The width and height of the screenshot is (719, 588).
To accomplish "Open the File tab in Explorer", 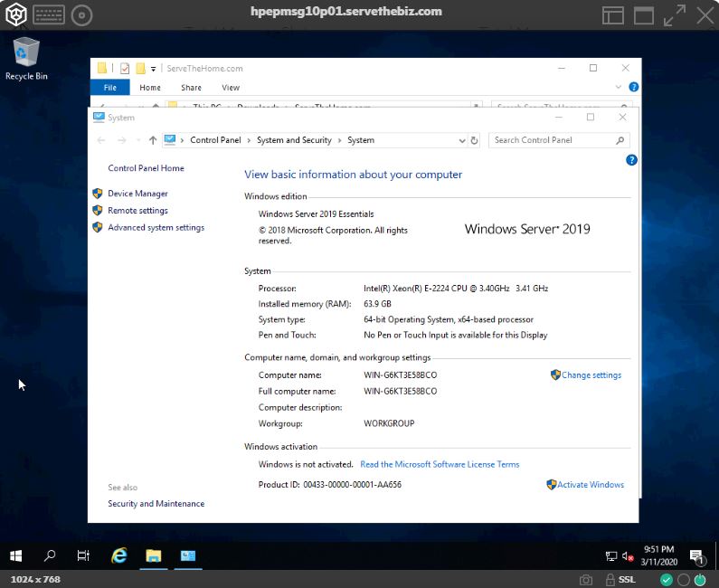I will click(x=109, y=88).
